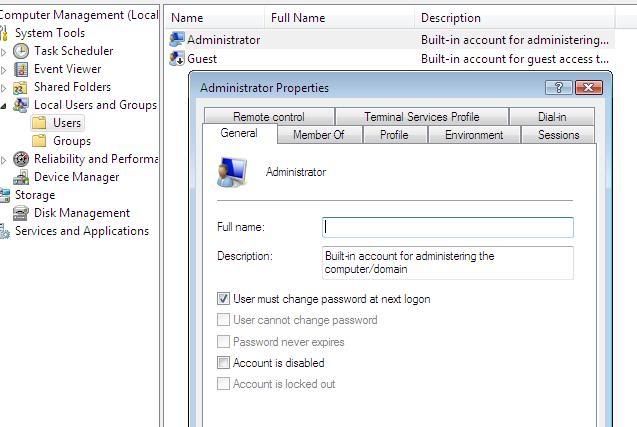Image resolution: width=637 pixels, height=427 pixels.
Task: Open the Remote control tab
Action: [269, 117]
